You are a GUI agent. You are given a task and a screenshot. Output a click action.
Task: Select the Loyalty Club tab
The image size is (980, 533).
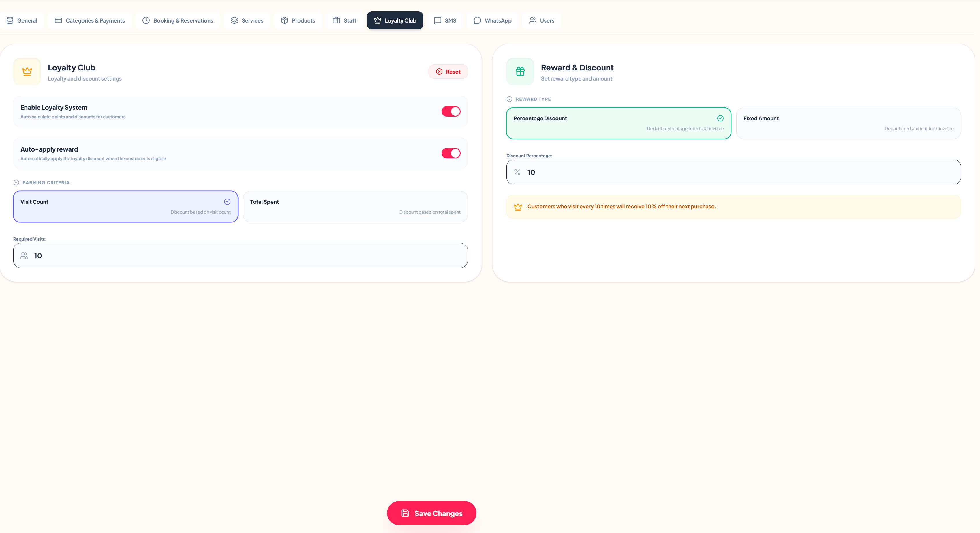click(x=395, y=20)
